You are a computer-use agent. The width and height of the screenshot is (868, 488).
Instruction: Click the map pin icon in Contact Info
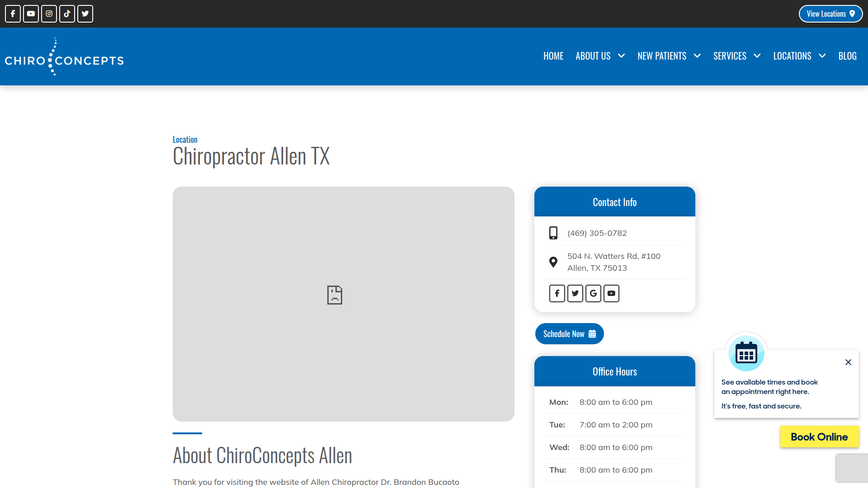553,262
